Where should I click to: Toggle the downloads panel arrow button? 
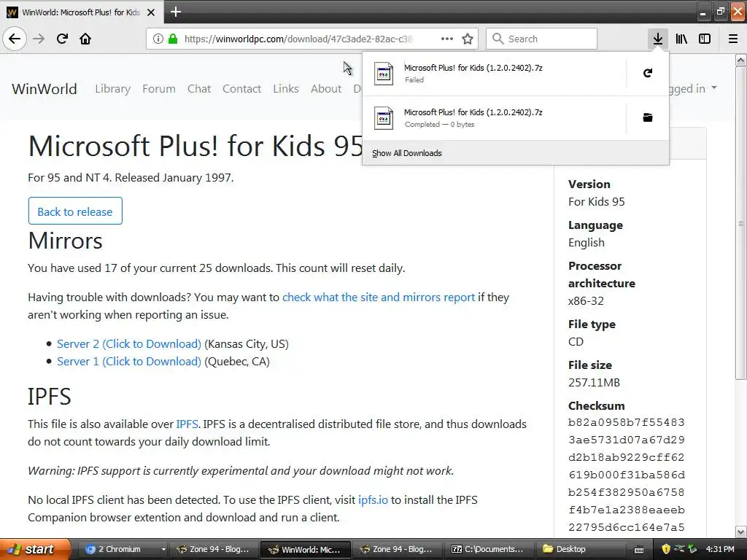(657, 39)
